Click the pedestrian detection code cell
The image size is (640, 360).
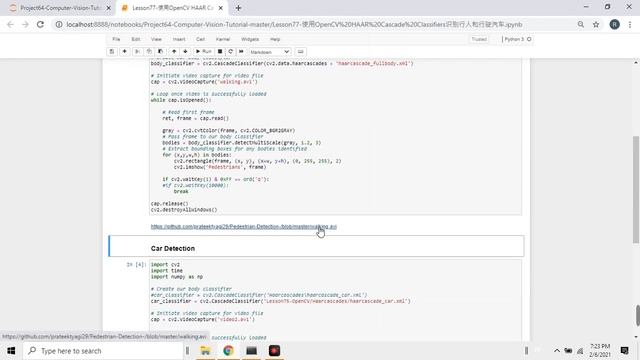click(335, 137)
